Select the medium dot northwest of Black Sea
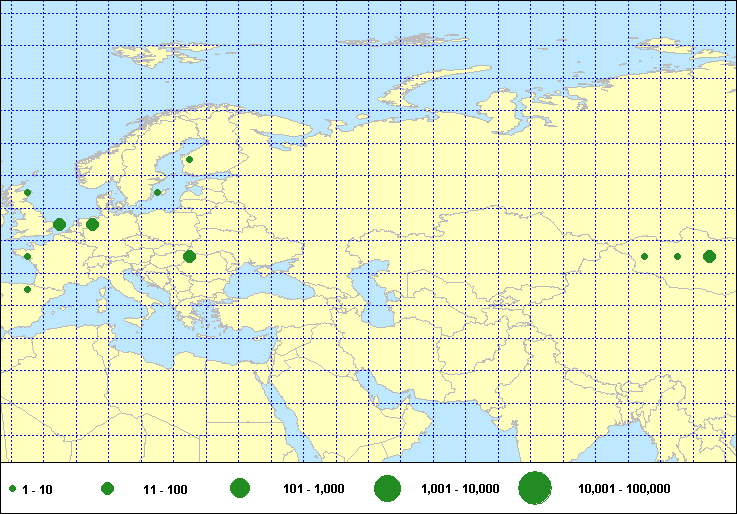The width and height of the screenshot is (737, 514). (189, 256)
